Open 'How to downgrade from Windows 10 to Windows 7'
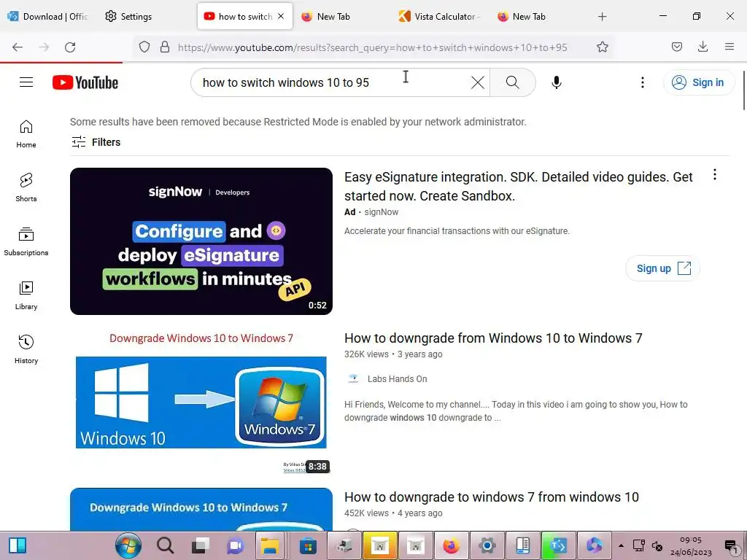 [493, 338]
